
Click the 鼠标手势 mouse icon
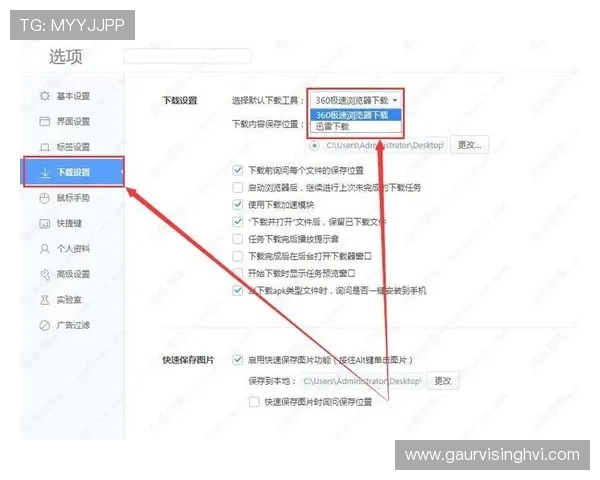point(45,198)
